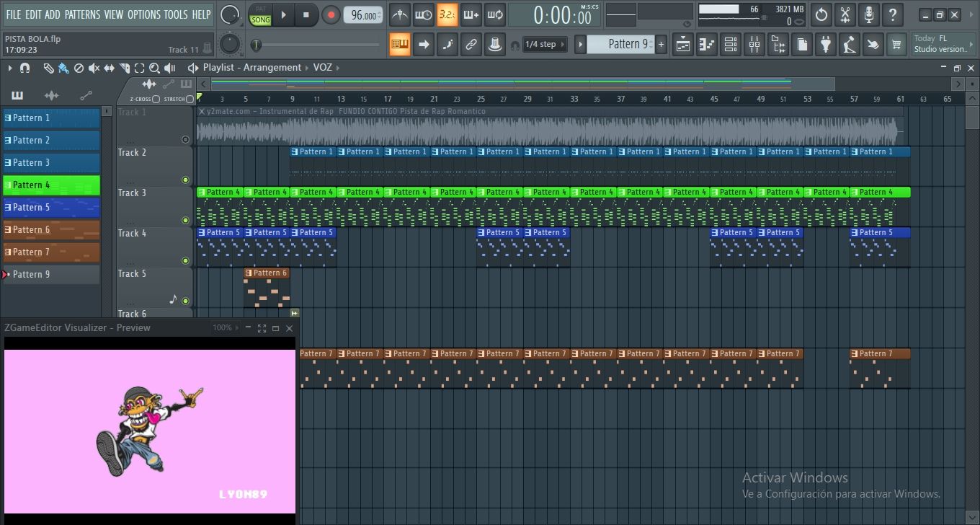The height and width of the screenshot is (525, 980).
Task: Open the FILE menu
Action: coord(13,14)
